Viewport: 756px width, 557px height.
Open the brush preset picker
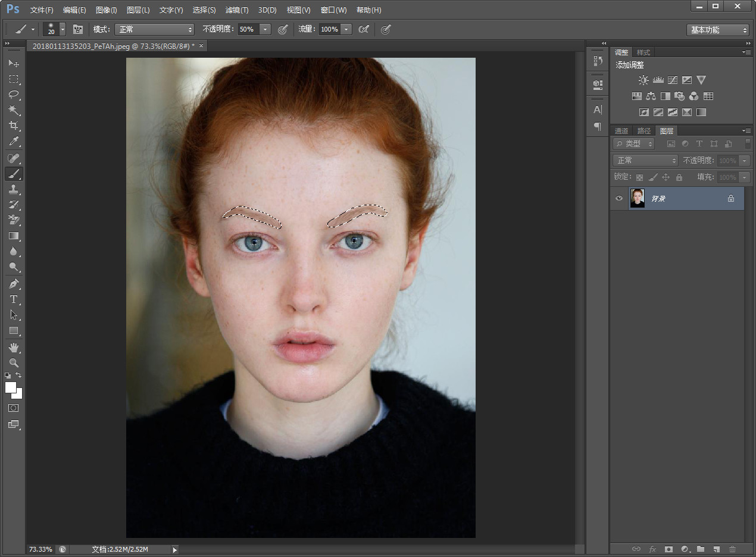click(63, 29)
